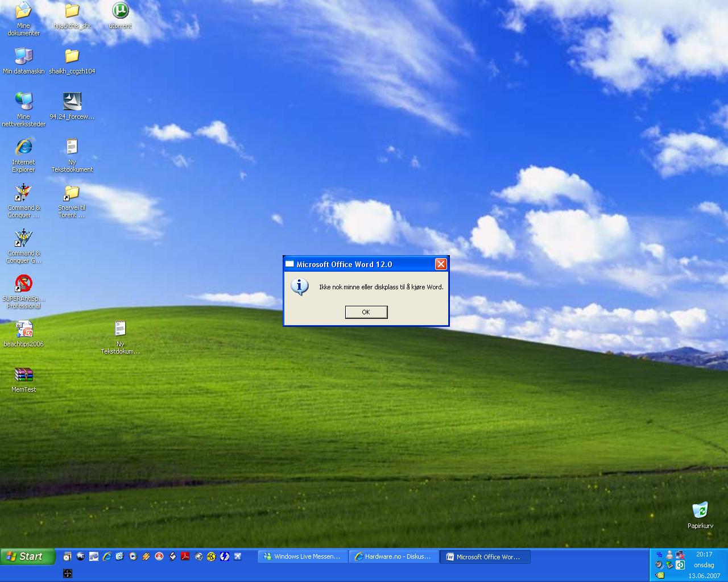Click the black fan icon below Quick Launch
The image size is (728, 582).
click(x=68, y=573)
